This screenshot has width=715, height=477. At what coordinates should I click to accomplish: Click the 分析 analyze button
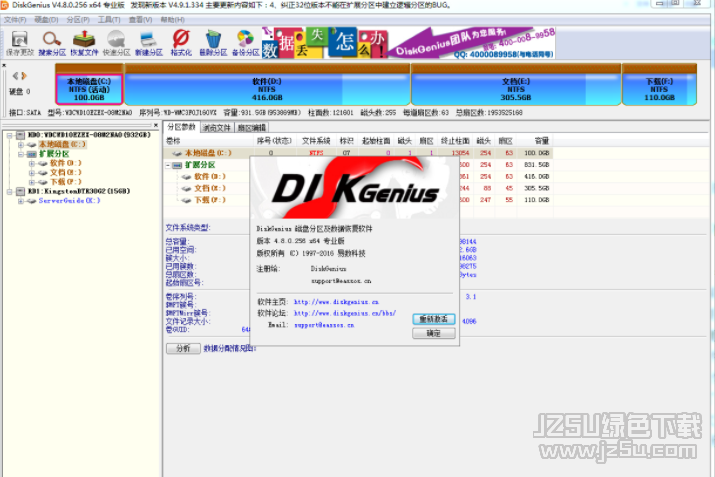coord(183,348)
